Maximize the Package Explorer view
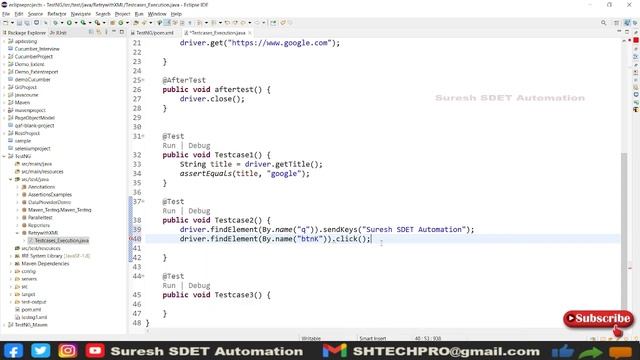This screenshot has height=360, width=640. [122, 32]
